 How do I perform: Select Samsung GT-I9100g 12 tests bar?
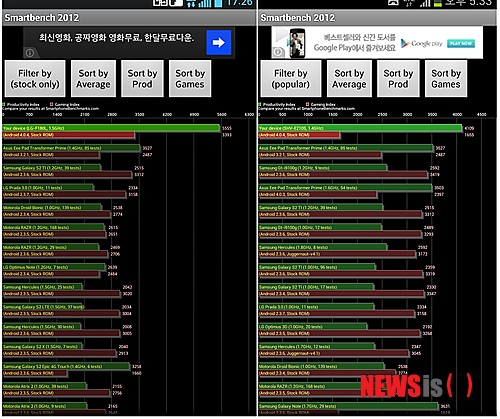click(x=320, y=227)
